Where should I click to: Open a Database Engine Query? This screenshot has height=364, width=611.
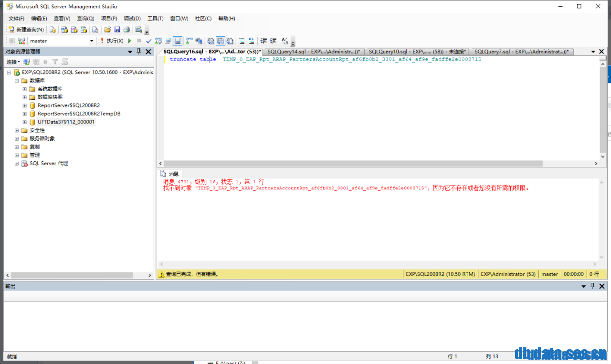click(x=53, y=30)
